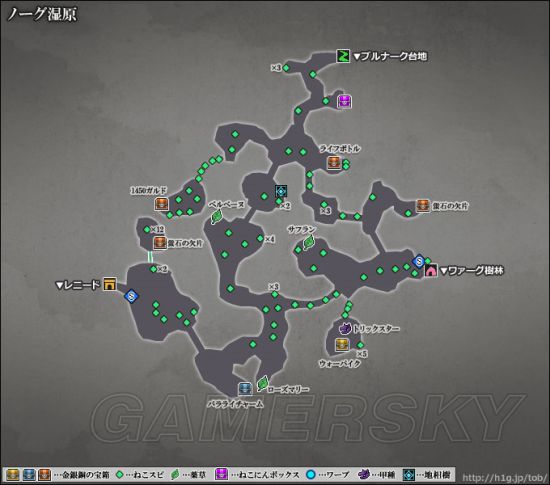Pick the ローズマリー herb leaf icon
Image resolution: width=550 pixels, height=485 pixels.
click(262, 383)
